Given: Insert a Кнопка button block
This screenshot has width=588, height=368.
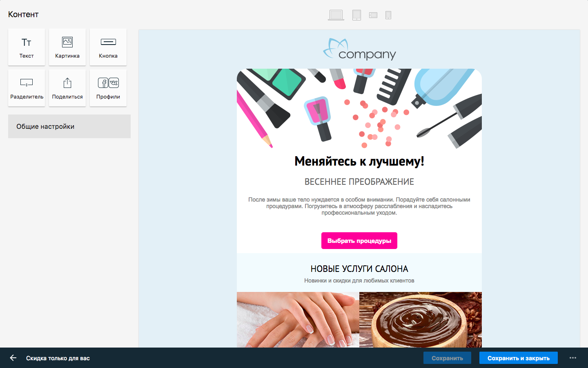Looking at the screenshot, I should coord(108,47).
